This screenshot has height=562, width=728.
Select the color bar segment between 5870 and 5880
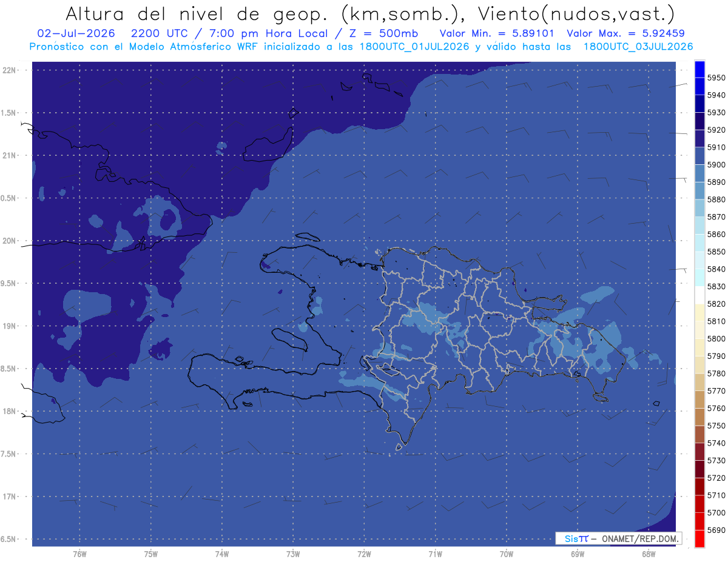click(699, 208)
